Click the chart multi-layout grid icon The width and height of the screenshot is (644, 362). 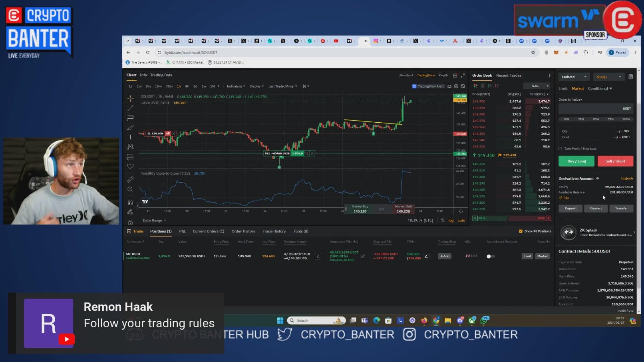(x=455, y=75)
